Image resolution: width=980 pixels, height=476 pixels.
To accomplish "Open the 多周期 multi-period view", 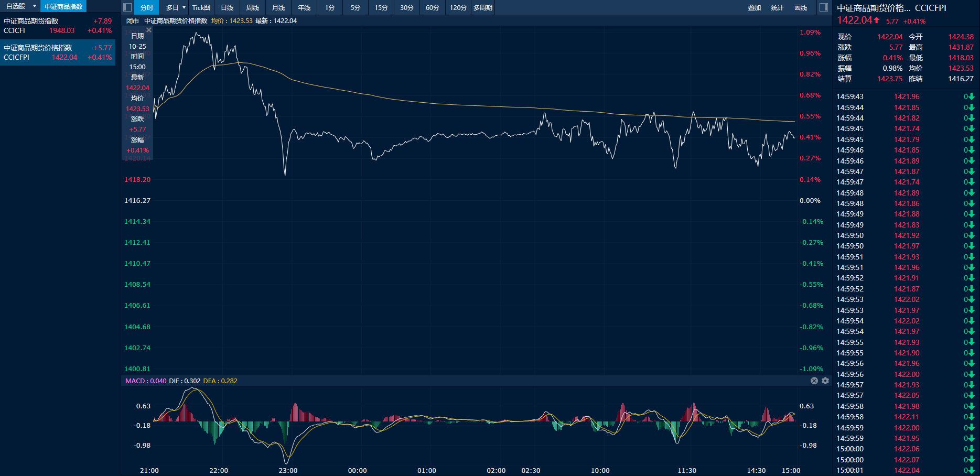I will [483, 7].
